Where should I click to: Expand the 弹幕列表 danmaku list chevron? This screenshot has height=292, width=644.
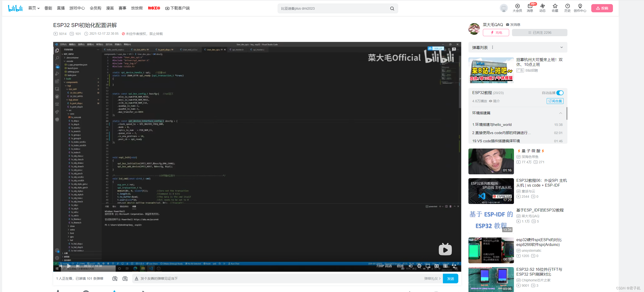(561, 47)
